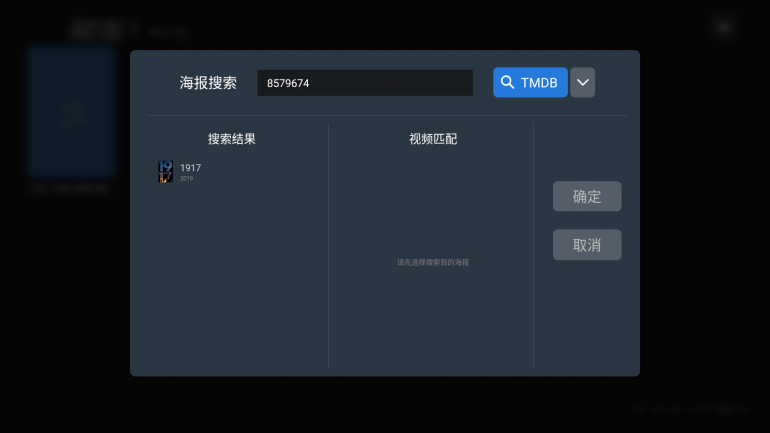
Task: Expand the search source dropdown arrow
Action: tap(583, 83)
